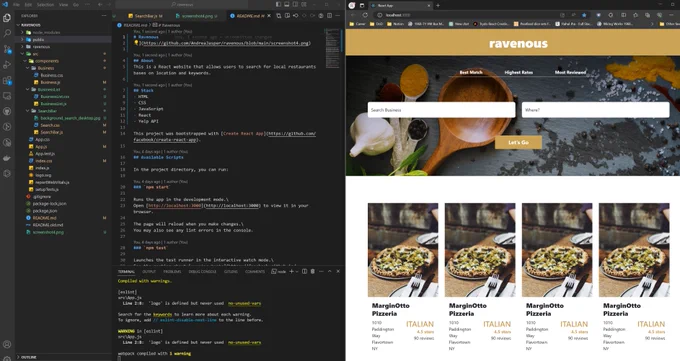Image resolution: width=680 pixels, height=361 pixels.
Task: Add a new terminal with plus icon
Action: tap(291, 271)
